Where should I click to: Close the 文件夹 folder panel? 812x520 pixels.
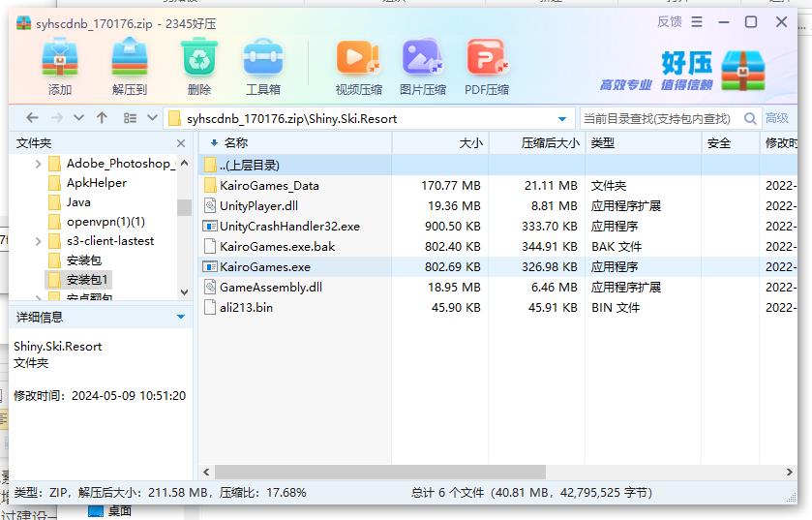[181, 143]
